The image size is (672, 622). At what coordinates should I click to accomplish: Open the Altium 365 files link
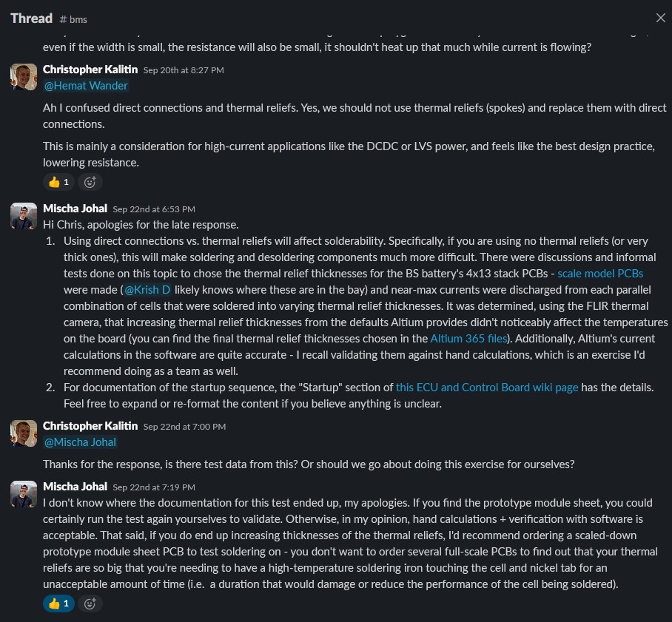point(469,338)
